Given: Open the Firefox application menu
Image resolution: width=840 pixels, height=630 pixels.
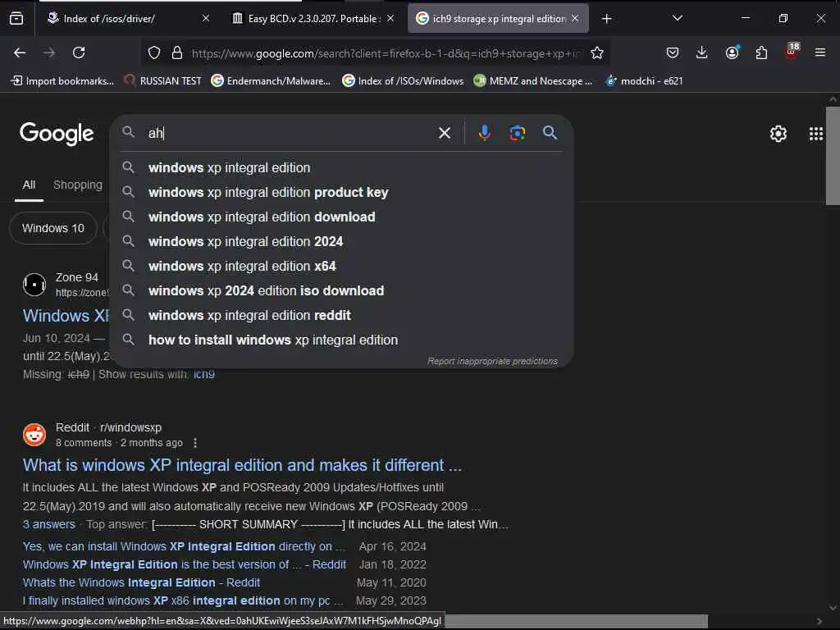Looking at the screenshot, I should click(x=820, y=52).
